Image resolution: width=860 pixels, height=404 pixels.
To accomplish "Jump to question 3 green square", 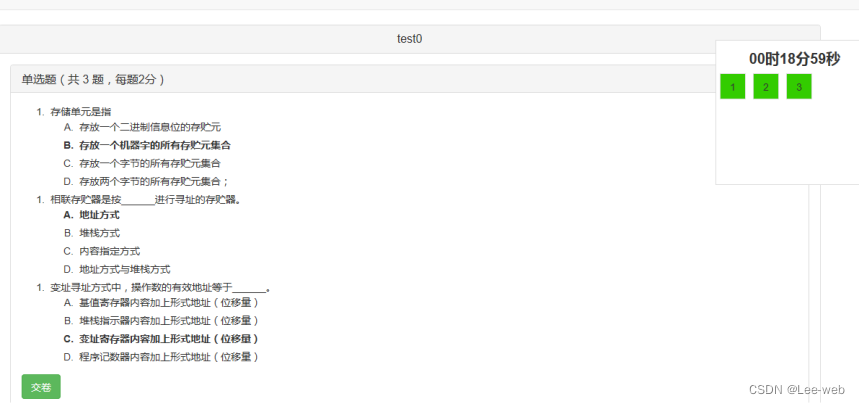I will (x=799, y=87).
